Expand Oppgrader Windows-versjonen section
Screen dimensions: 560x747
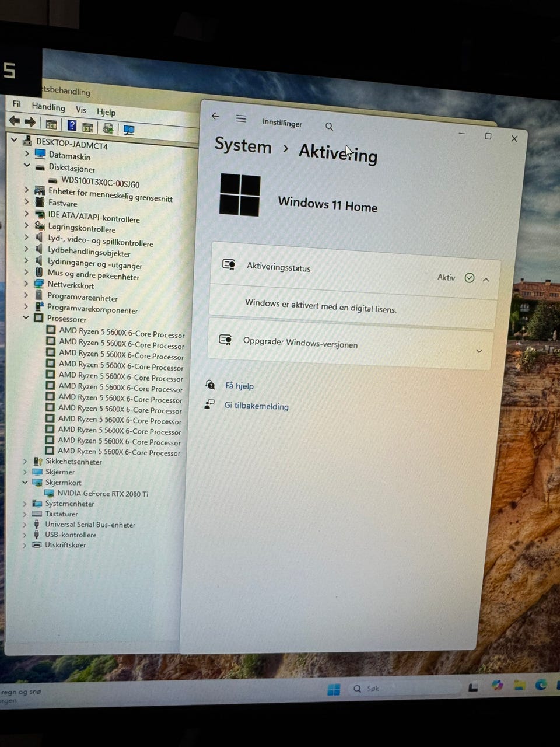click(x=479, y=351)
